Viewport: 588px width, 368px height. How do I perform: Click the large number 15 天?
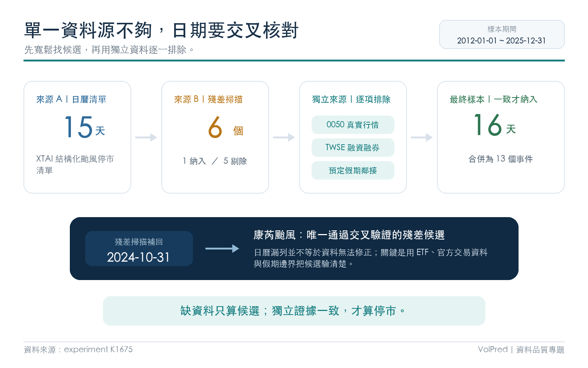point(85,127)
